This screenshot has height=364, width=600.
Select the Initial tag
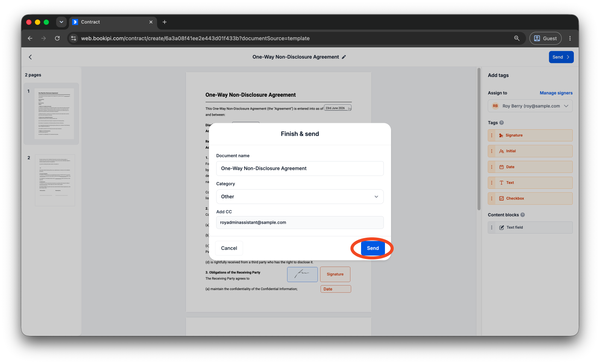coord(530,151)
